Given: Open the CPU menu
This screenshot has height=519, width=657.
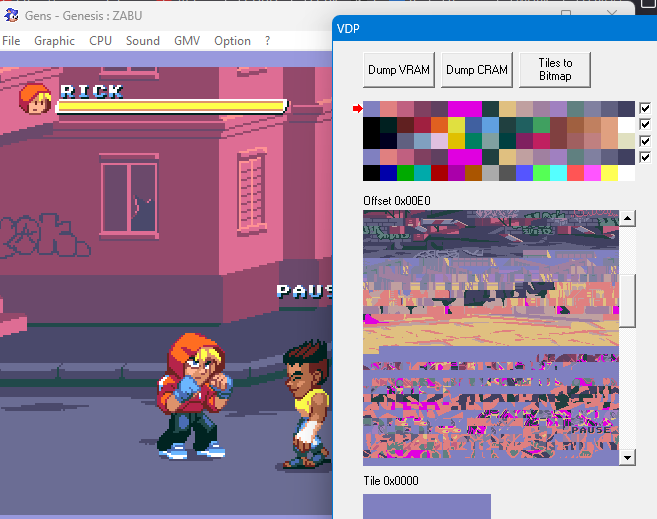Looking at the screenshot, I should tap(101, 41).
